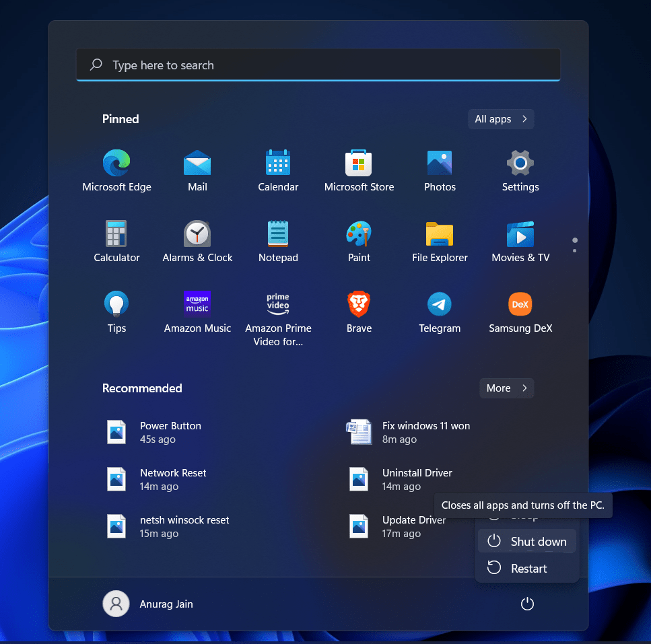Launch Amazon Music
Screen dimensions: 651x644
pyautogui.click(x=197, y=312)
